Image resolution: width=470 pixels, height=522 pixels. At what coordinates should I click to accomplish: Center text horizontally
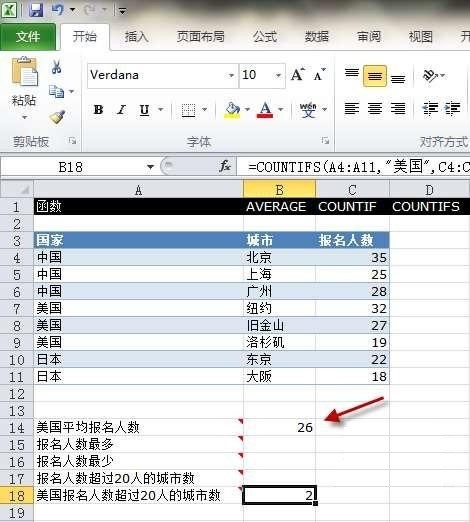pos(375,109)
